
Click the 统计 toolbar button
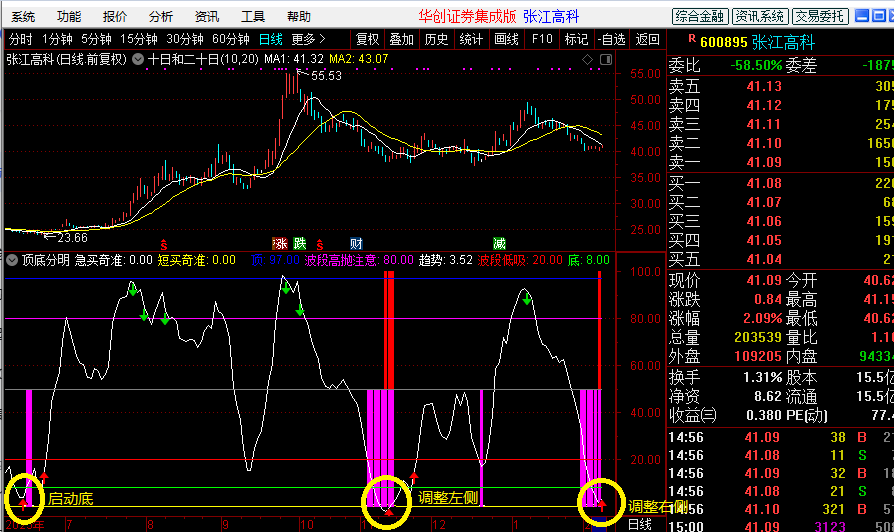click(471, 39)
